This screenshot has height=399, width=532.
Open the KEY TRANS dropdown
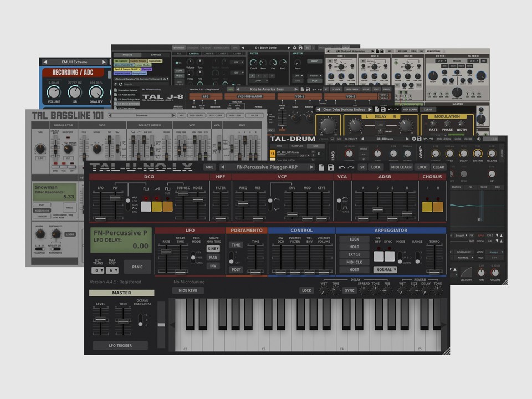98,270
